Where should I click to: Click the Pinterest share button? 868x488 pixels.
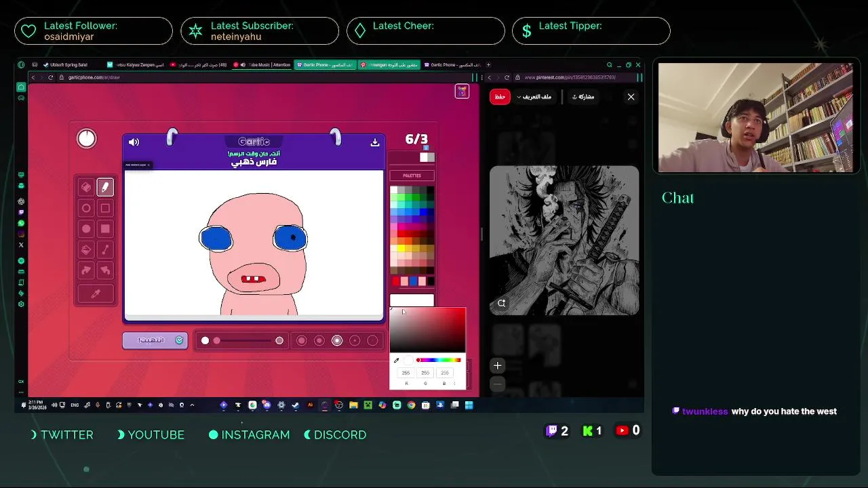point(583,97)
